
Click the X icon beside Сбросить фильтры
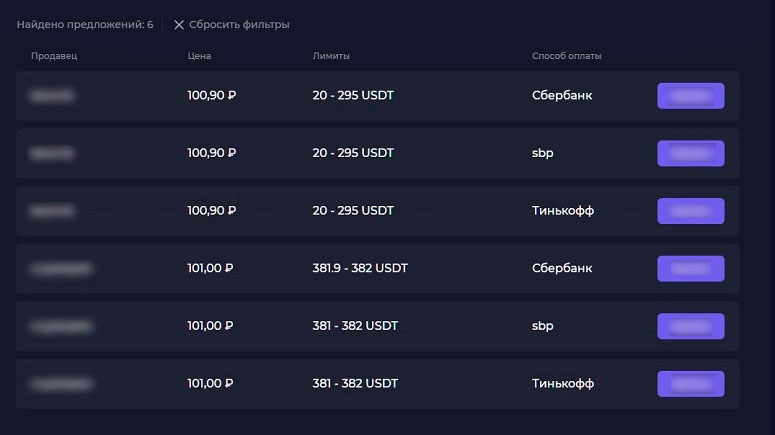(x=179, y=24)
